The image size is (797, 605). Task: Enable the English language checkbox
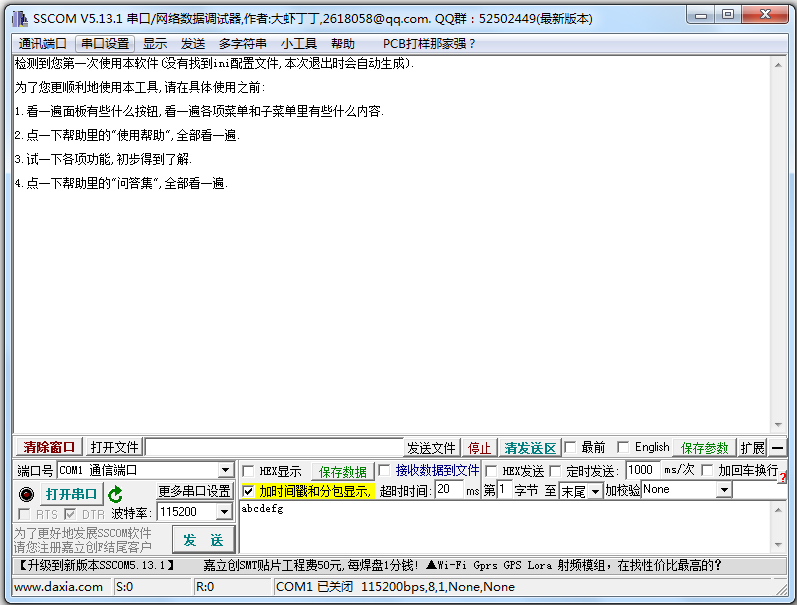pos(623,447)
